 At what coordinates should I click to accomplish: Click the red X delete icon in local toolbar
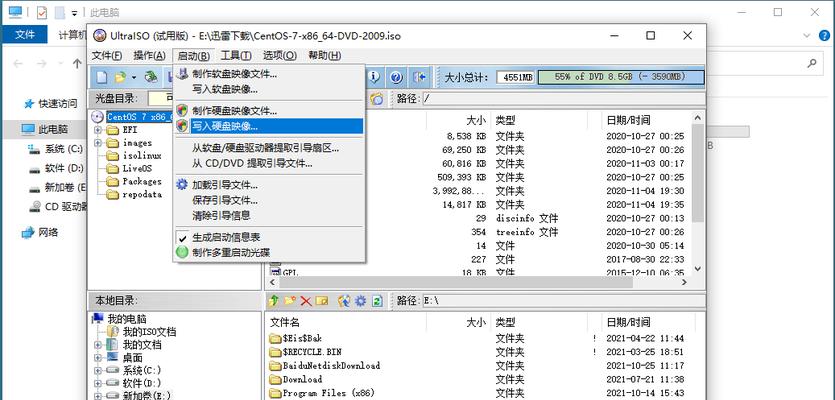point(306,301)
